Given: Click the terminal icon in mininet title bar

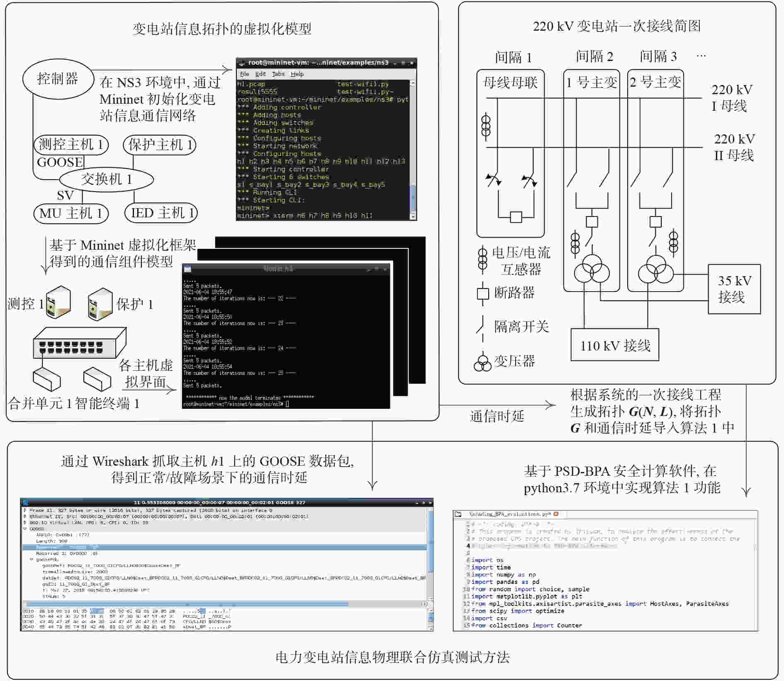Looking at the screenshot, I should pos(242,63).
